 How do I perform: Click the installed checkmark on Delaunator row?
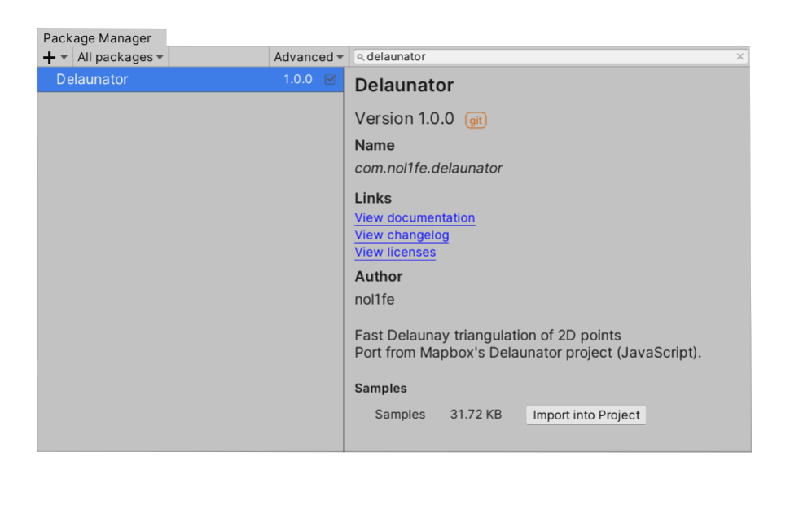tap(330, 79)
